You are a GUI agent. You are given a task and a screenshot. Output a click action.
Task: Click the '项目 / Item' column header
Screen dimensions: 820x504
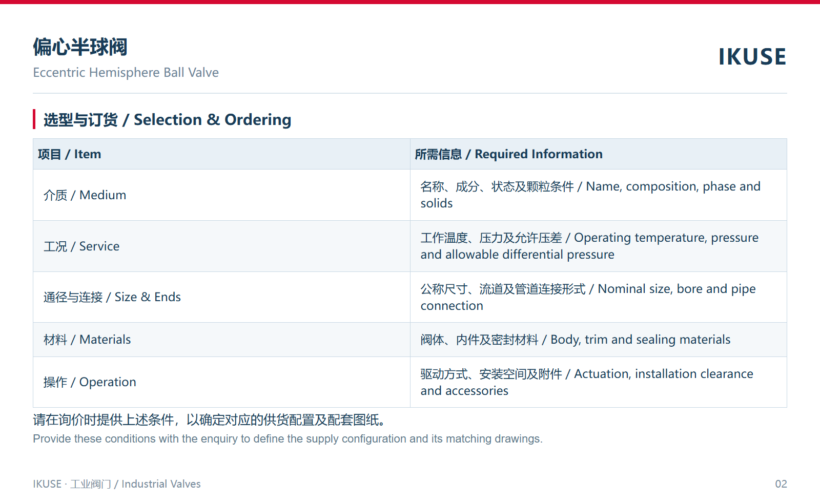click(x=221, y=154)
